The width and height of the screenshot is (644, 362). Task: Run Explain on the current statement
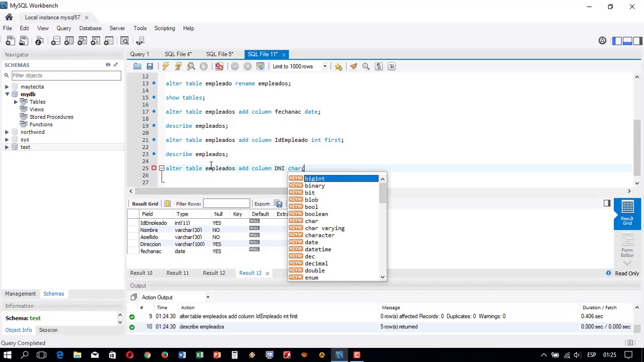191,66
